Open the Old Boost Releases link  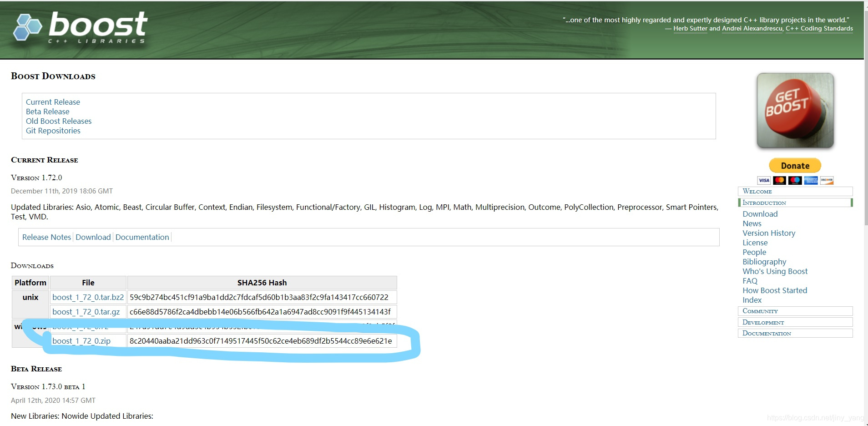pos(59,121)
